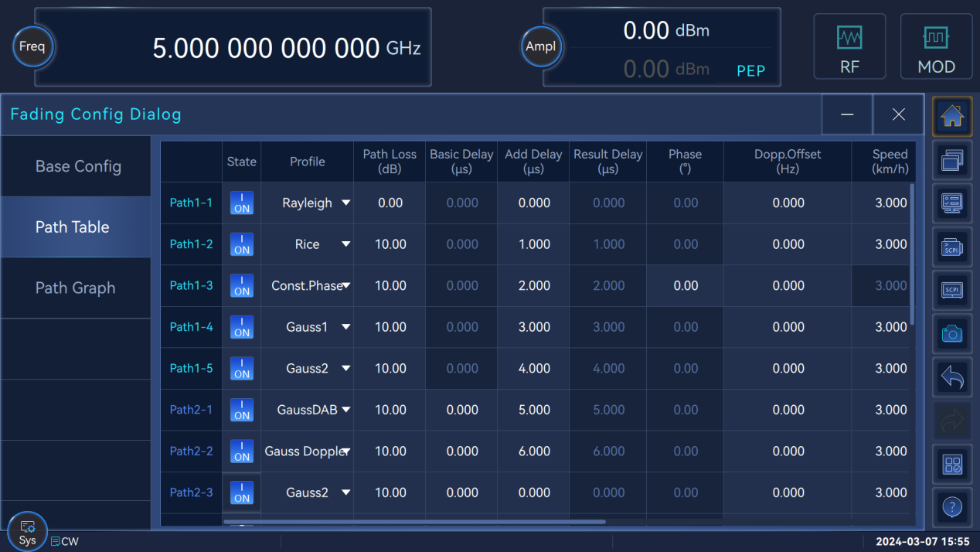Image resolution: width=980 pixels, height=552 pixels.
Task: Toggle the Path1-1 state switch
Action: 242,203
